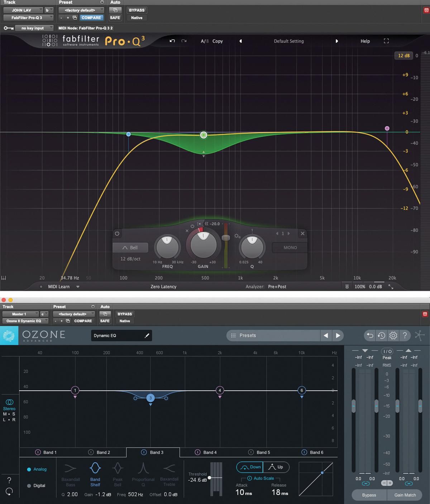The height and width of the screenshot is (504, 430).
Task: Open no key input dropdown
Action: 34,28
